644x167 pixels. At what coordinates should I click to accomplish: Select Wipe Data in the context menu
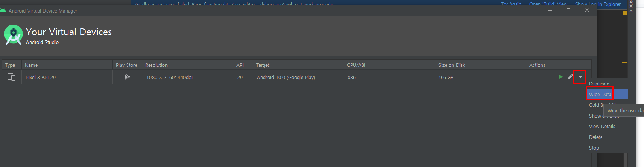607,94
